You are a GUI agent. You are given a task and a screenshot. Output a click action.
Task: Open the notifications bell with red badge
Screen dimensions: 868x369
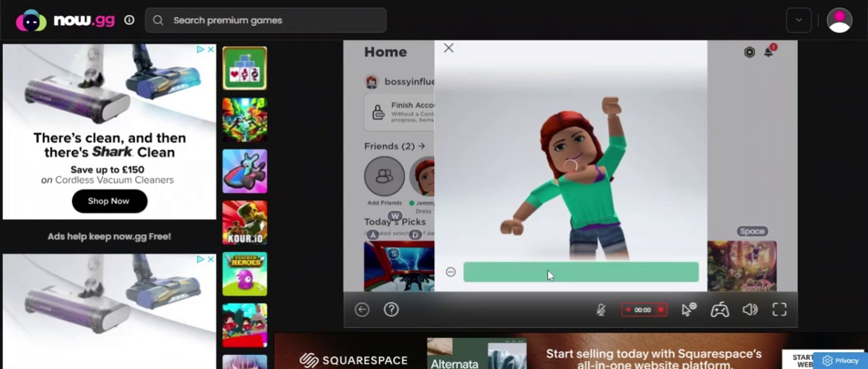click(x=769, y=52)
